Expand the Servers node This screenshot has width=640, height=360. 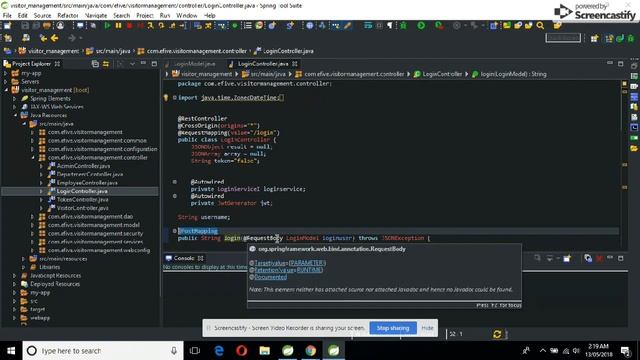(6, 82)
